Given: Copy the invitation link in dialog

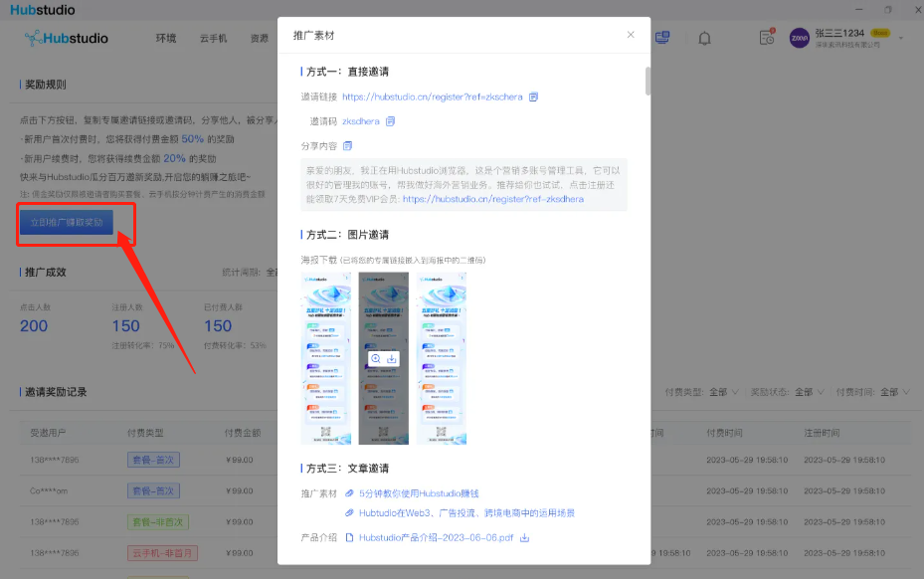Looking at the screenshot, I should 533,96.
